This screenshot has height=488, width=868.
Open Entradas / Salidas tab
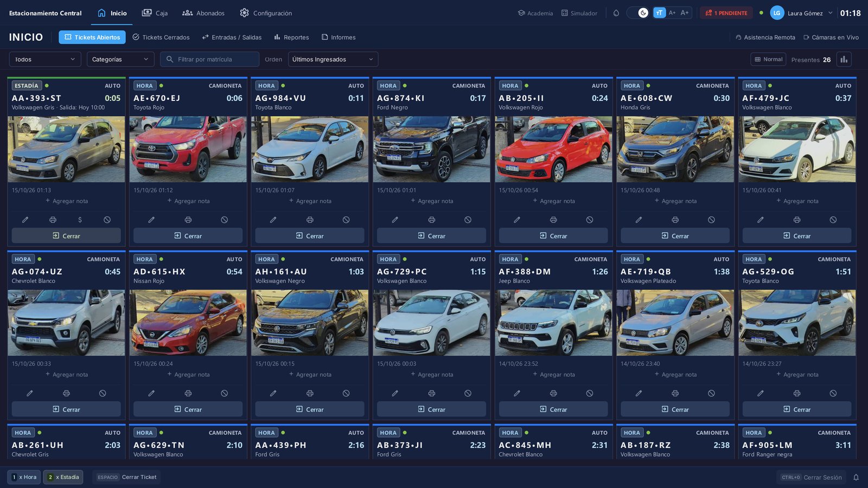232,37
